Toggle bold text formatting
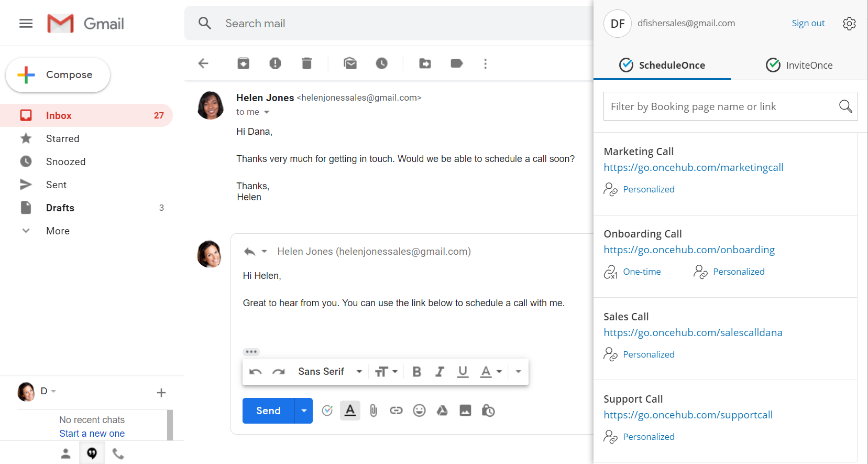The width and height of the screenshot is (868, 464). tap(417, 372)
